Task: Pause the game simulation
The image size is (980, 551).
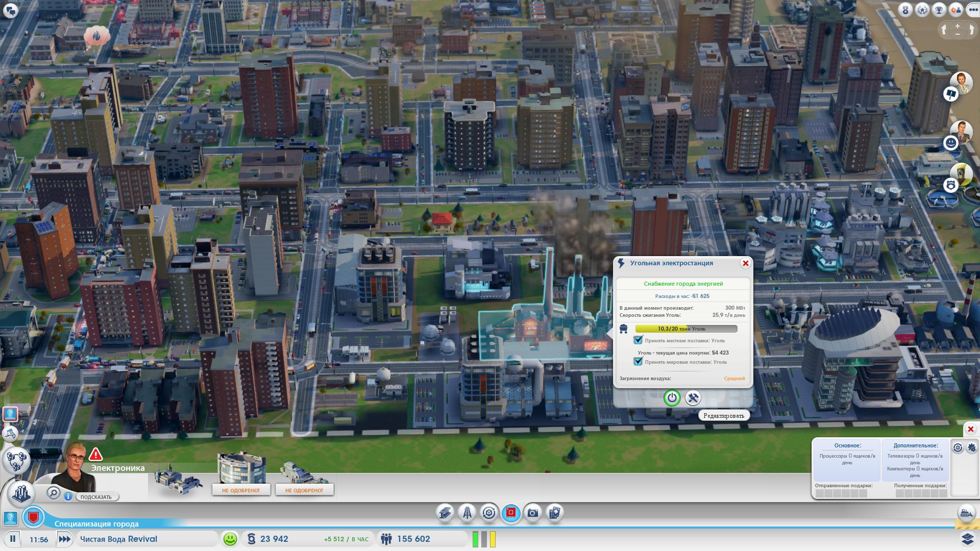Action: (x=13, y=539)
